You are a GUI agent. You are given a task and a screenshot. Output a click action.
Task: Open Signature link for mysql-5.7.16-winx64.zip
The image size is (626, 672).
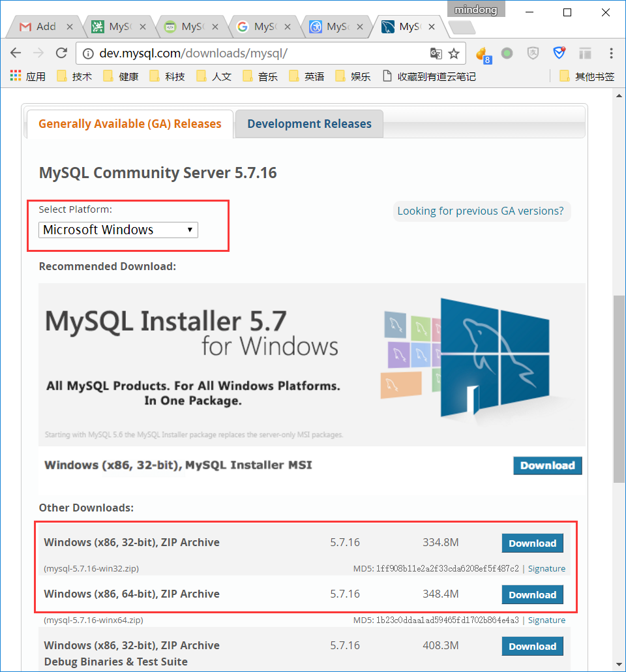(546, 620)
